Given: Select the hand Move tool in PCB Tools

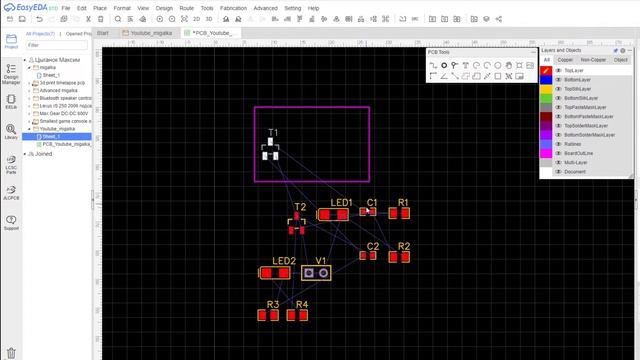Looking at the screenshot, I should [509, 65].
